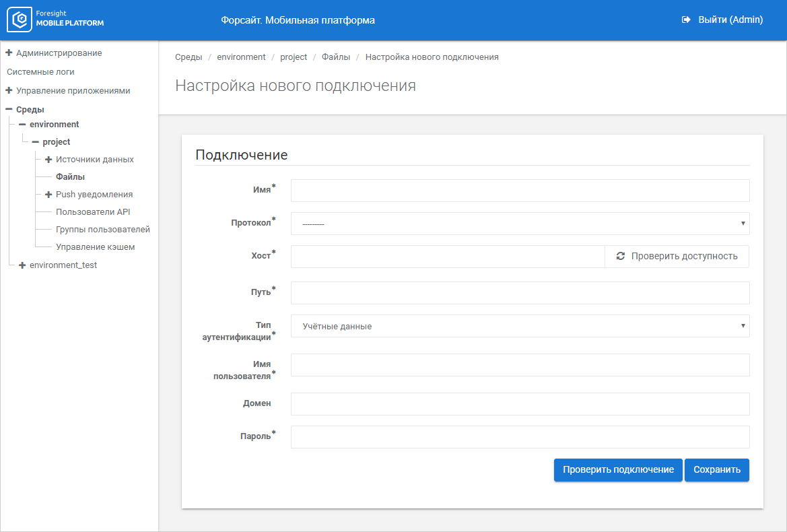This screenshot has height=532, width=787.
Task: Expand Push уведомления plus icon
Action: pos(48,195)
